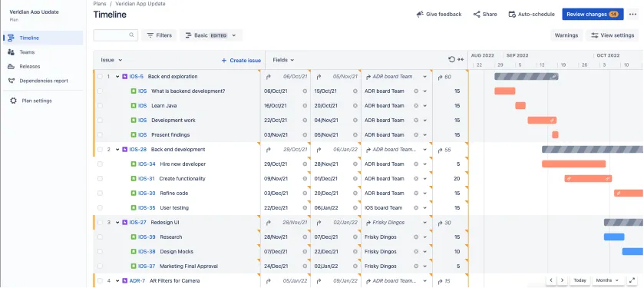Open the Fields dropdown
This screenshot has width=644, height=288.
click(283, 60)
